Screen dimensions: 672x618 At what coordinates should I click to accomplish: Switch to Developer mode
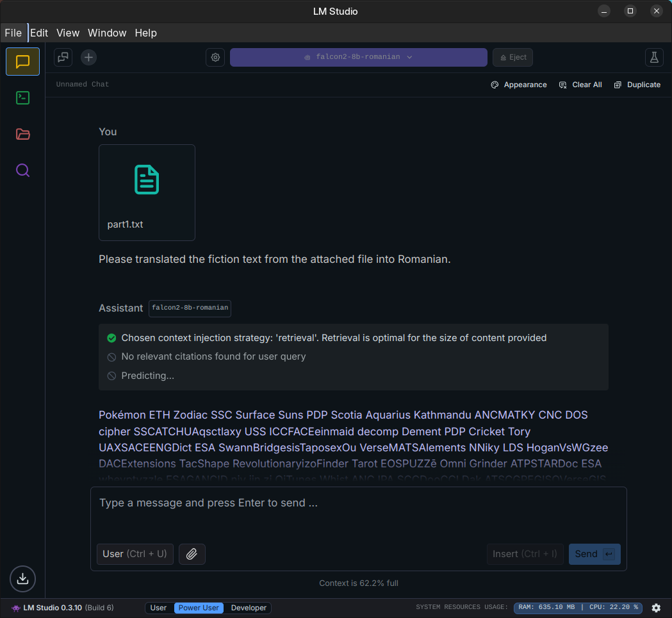[249, 608]
